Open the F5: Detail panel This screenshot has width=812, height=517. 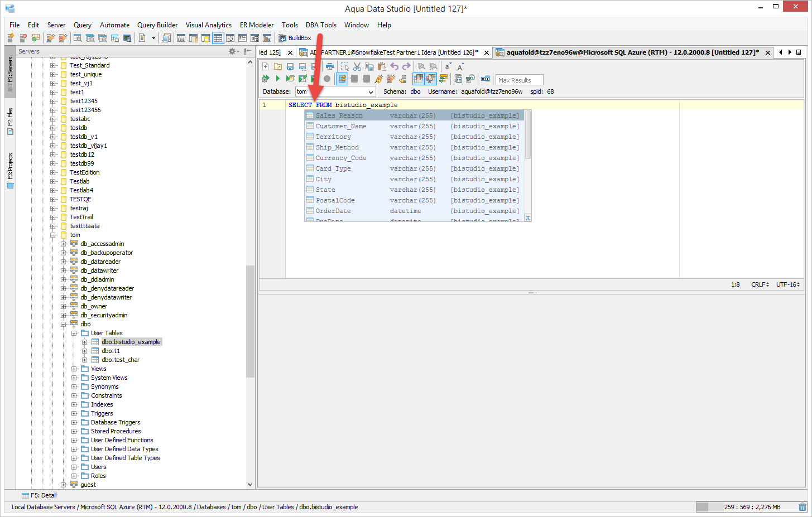40,495
